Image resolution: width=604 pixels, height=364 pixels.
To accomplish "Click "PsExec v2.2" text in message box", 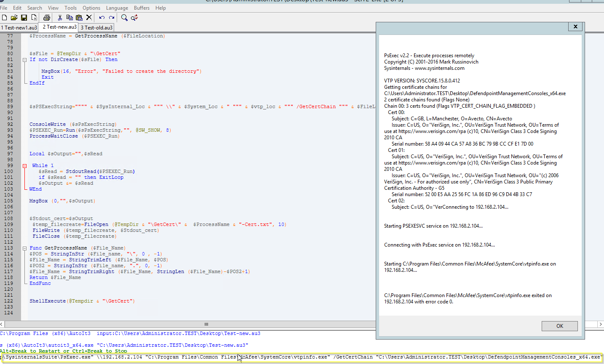I will 397,56.
